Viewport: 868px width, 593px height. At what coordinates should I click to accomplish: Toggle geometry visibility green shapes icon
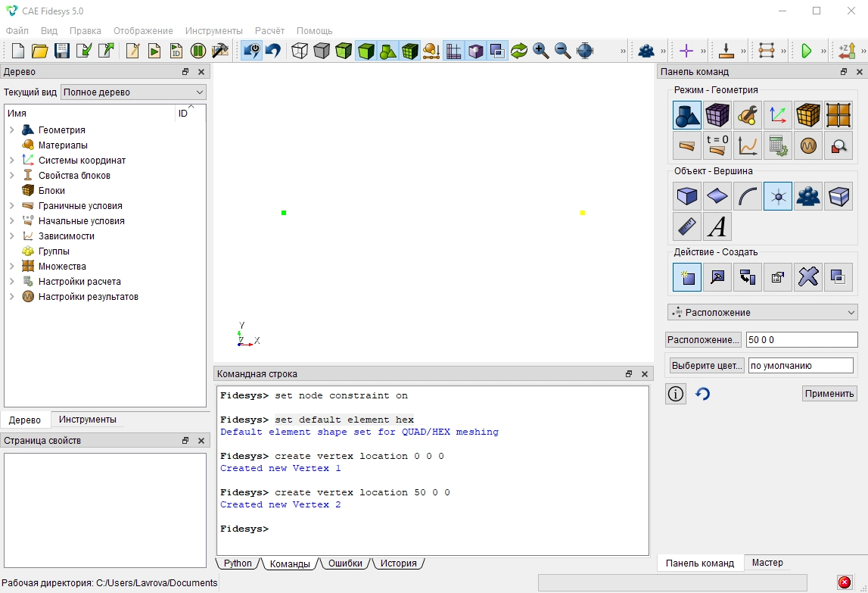pyautogui.click(x=388, y=51)
